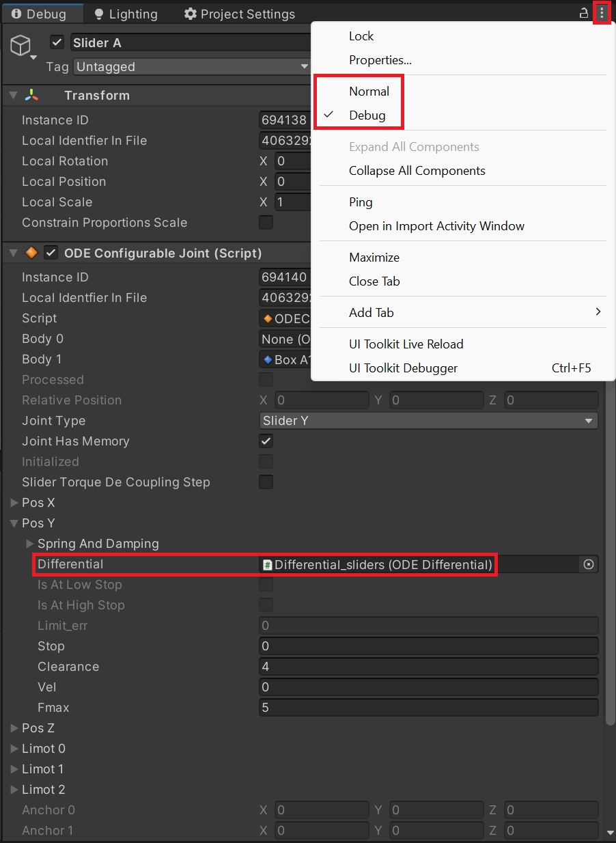616x843 pixels.
Task: Uncheck Joint Has Memory
Action: (266, 441)
